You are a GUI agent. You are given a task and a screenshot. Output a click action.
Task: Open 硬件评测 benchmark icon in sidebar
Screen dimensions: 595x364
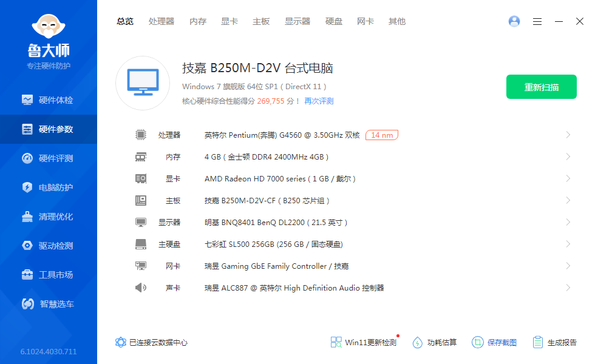tap(27, 158)
